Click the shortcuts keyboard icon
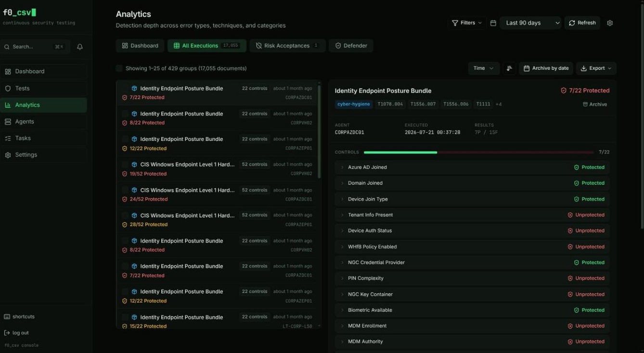644x353 pixels. pyautogui.click(x=7, y=316)
